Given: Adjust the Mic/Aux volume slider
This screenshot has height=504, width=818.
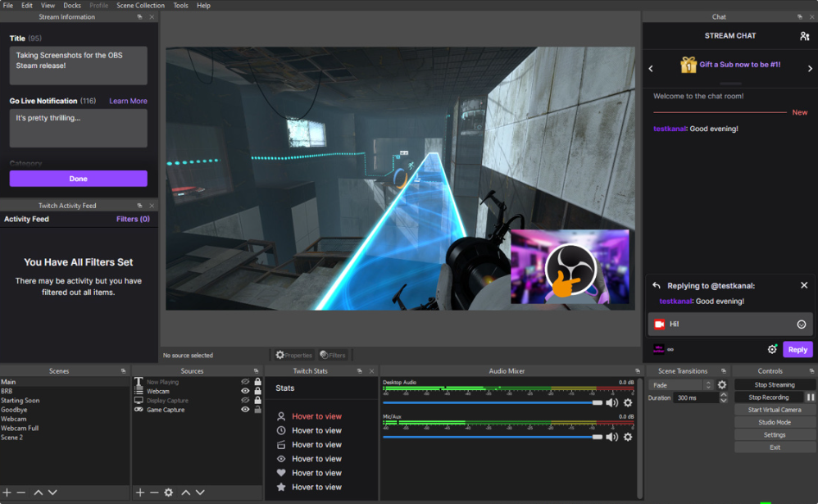Looking at the screenshot, I should tap(493, 438).
